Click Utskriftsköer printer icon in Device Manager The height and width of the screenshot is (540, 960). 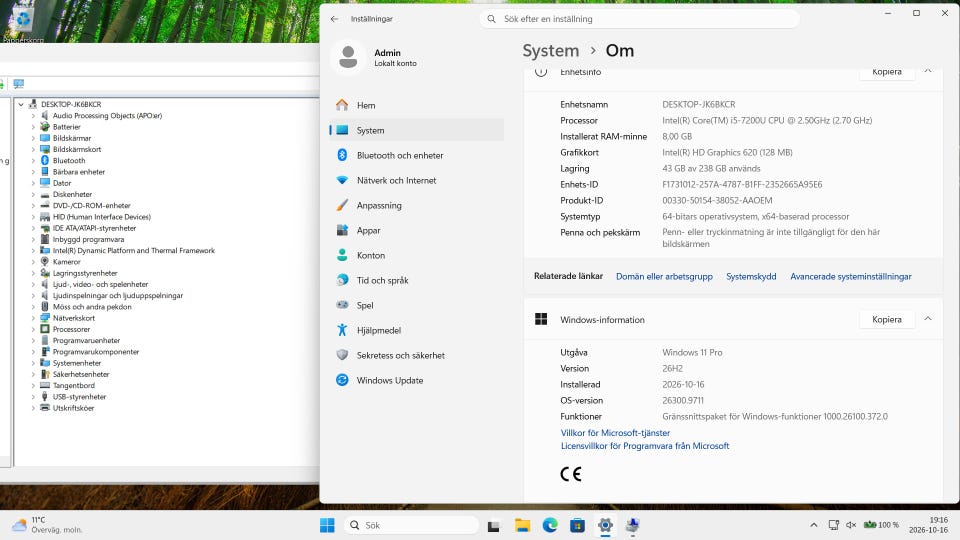(45, 408)
